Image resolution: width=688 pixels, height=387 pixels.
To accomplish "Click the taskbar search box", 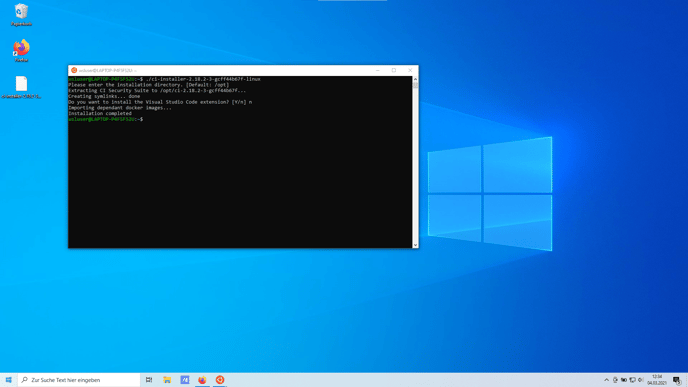I will click(79, 380).
